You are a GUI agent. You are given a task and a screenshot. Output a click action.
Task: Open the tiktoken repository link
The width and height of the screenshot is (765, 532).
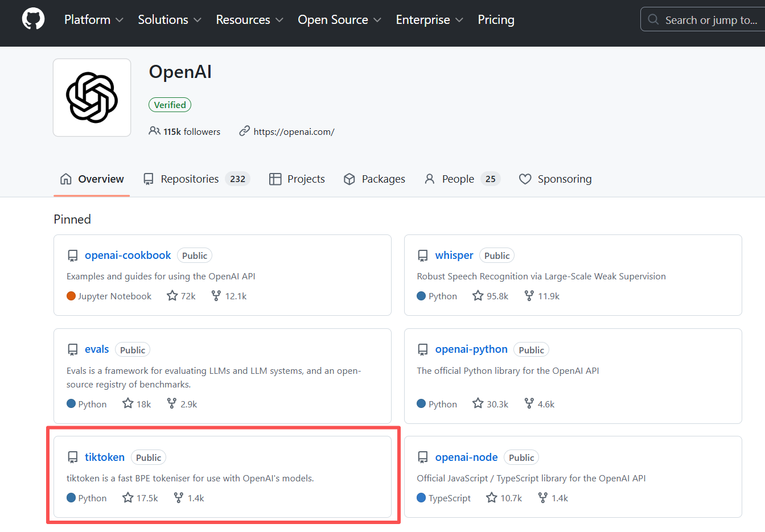tap(105, 457)
